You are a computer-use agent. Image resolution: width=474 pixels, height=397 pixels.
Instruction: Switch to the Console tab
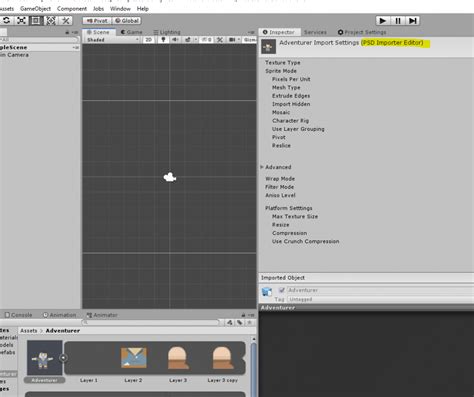[x=18, y=315]
